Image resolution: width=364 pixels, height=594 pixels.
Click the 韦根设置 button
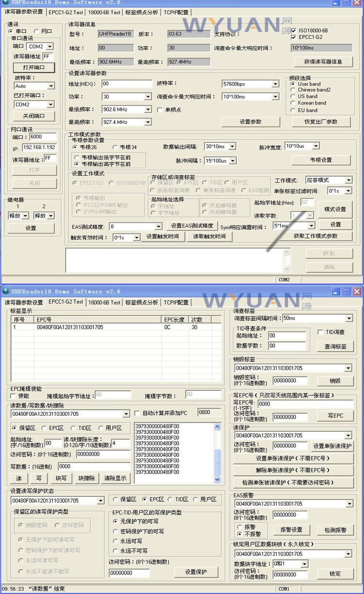(321, 160)
